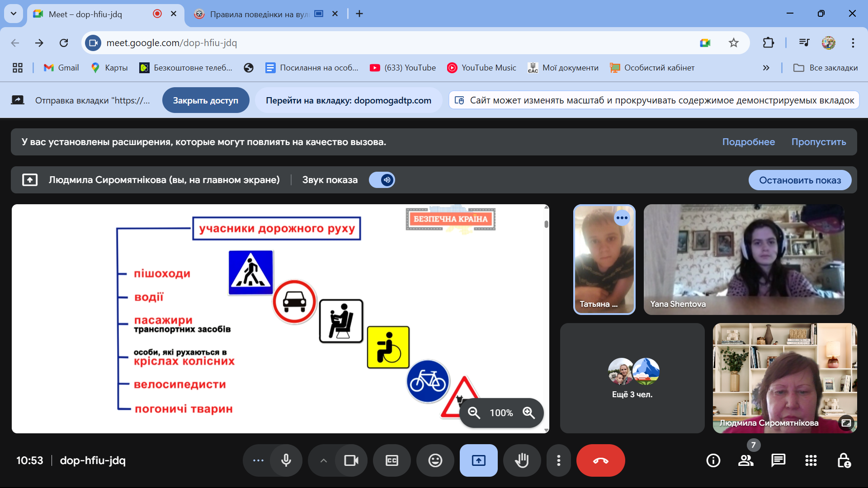Viewport: 868px width, 488px height.
Task: Open chat with everyone
Action: click(778, 460)
